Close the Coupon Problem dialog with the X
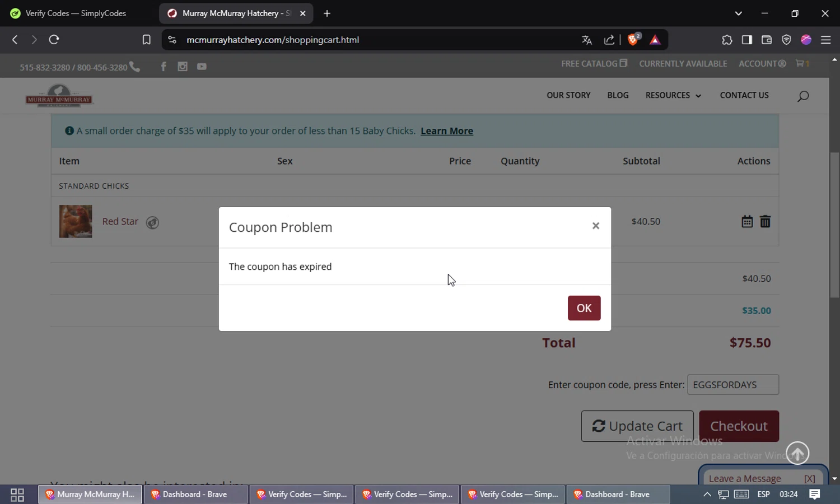Image resolution: width=840 pixels, height=504 pixels. coord(596,226)
